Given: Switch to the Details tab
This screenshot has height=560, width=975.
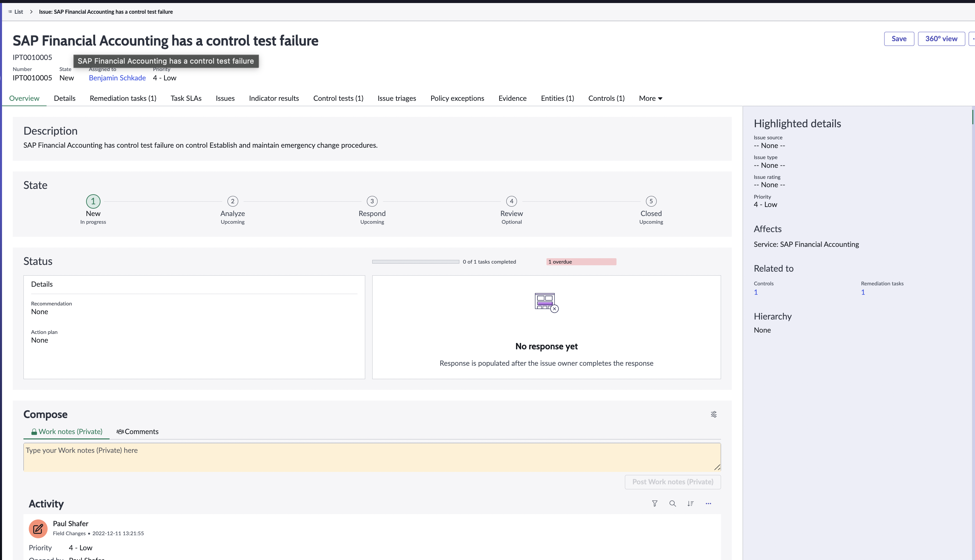Looking at the screenshot, I should tap(65, 98).
